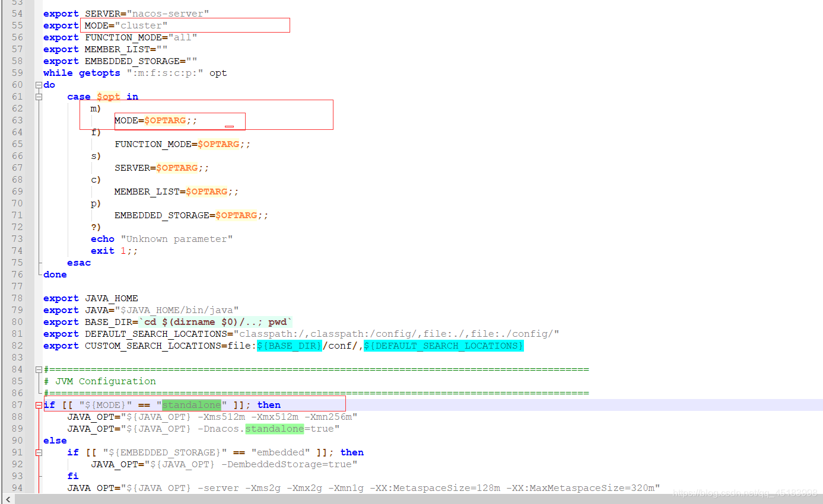This screenshot has width=823, height=504.
Task: Click the "$JAVA_HOME/bin/java" string
Action: tap(177, 310)
